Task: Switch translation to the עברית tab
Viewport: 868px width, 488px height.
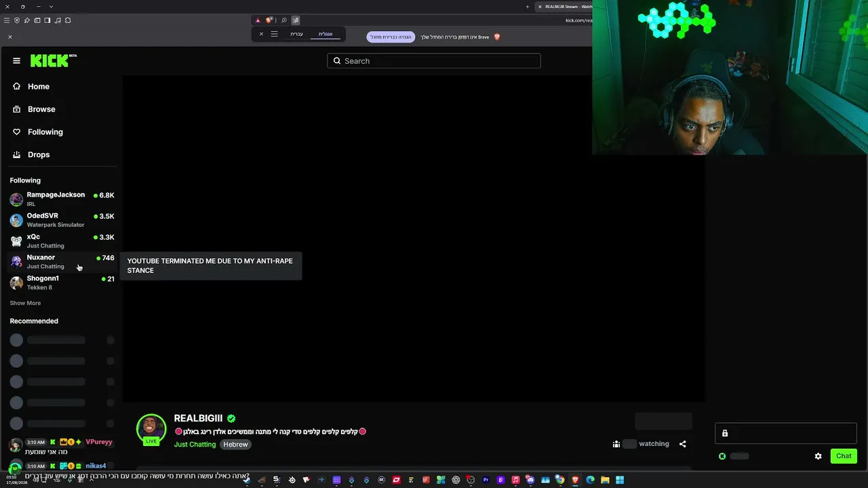Action: pos(296,34)
